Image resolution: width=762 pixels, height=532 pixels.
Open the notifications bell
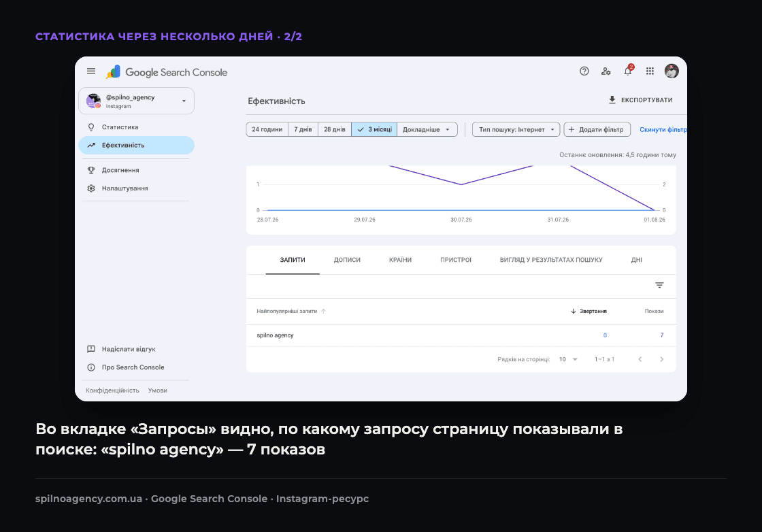(628, 71)
